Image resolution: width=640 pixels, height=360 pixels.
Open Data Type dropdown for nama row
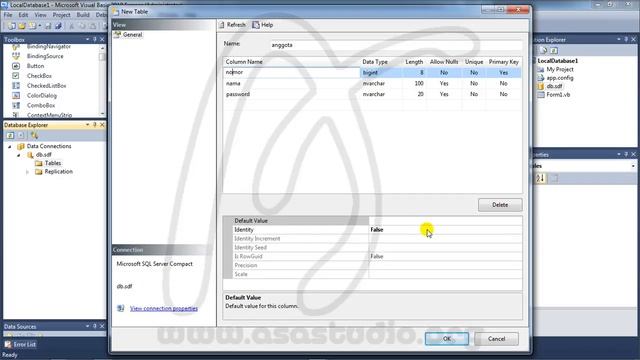click(x=381, y=83)
